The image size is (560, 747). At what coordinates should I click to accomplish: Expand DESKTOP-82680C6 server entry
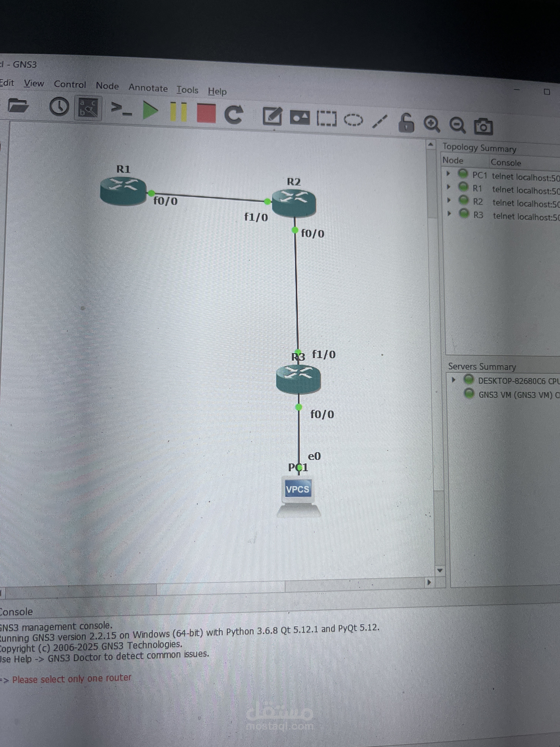pyautogui.click(x=453, y=380)
